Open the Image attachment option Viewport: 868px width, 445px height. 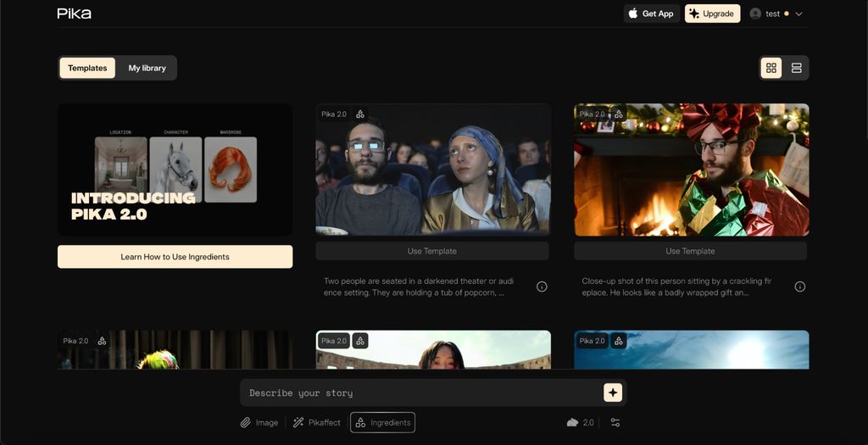pyautogui.click(x=259, y=422)
